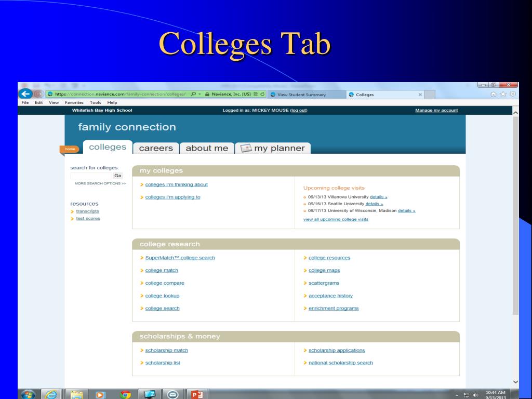Open the Edit menu
This screenshot has width=532, height=399.
tap(38, 102)
